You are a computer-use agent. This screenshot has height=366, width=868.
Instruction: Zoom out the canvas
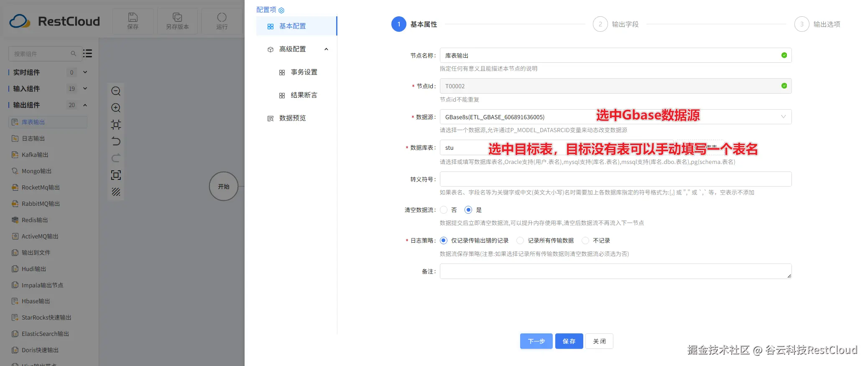(116, 91)
